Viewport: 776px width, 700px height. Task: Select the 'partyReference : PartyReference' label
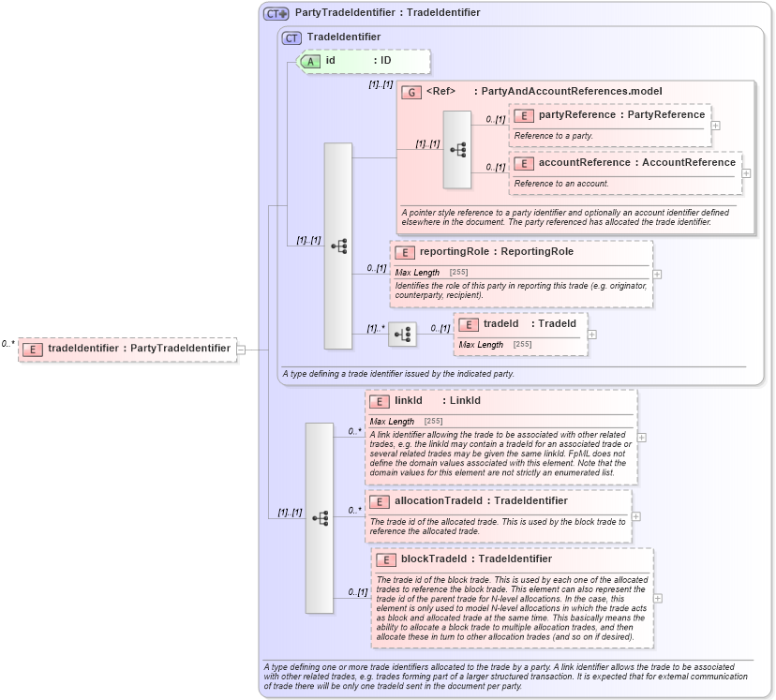(621, 114)
